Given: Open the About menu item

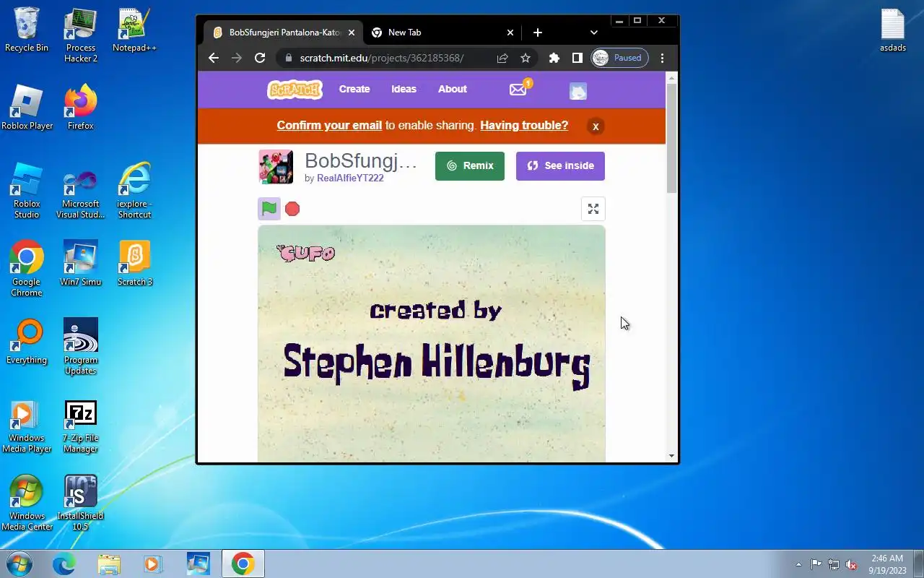Looking at the screenshot, I should click(453, 89).
